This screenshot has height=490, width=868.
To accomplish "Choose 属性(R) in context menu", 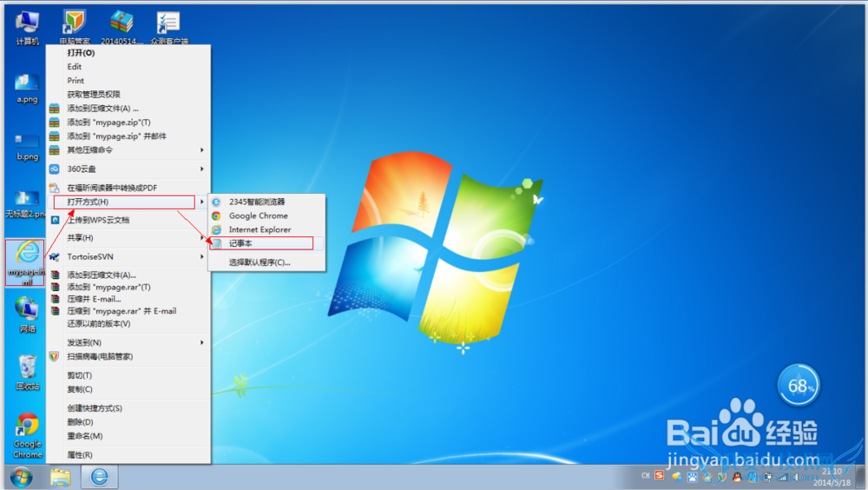I will [128, 454].
